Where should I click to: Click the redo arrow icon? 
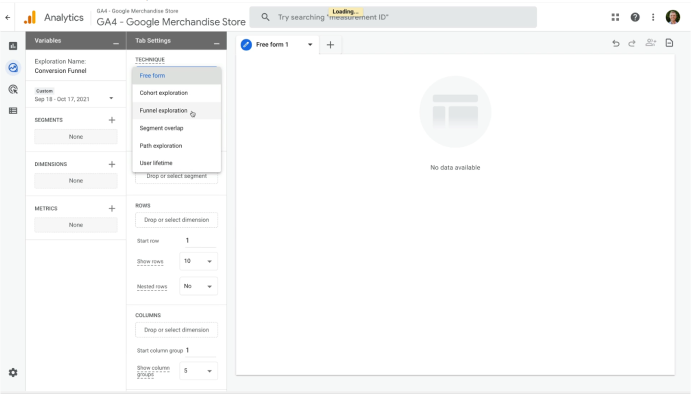[x=632, y=43]
